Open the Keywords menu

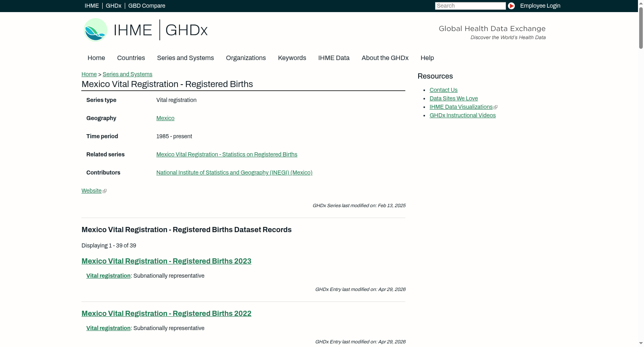point(292,58)
